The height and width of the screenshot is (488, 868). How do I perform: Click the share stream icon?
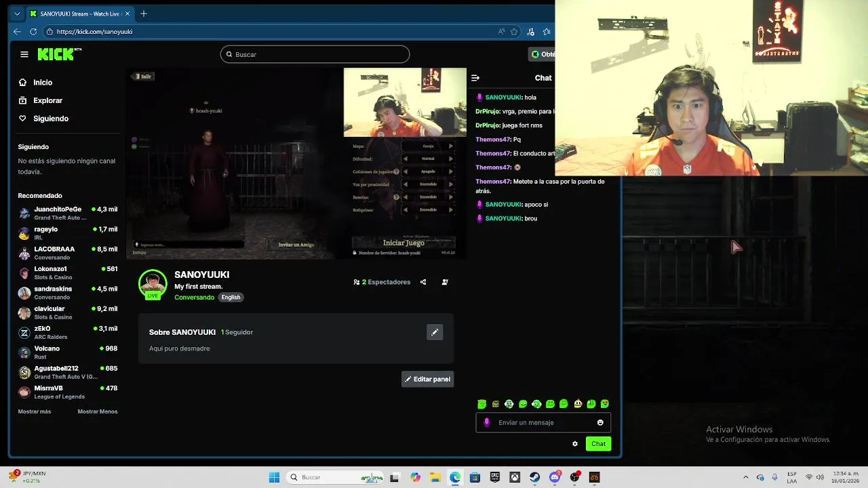tap(423, 282)
